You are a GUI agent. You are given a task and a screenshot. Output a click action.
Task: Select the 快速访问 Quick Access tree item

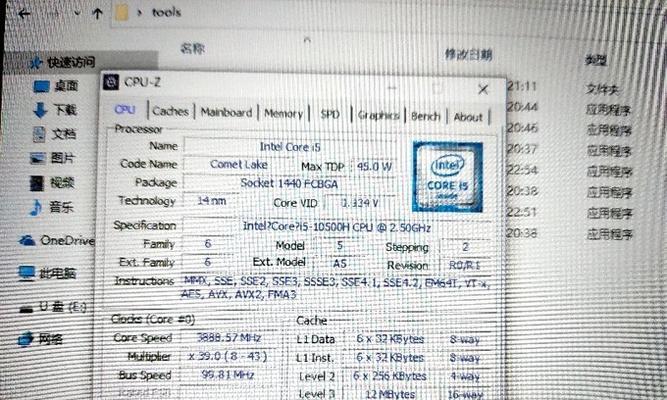pyautogui.click(x=71, y=63)
